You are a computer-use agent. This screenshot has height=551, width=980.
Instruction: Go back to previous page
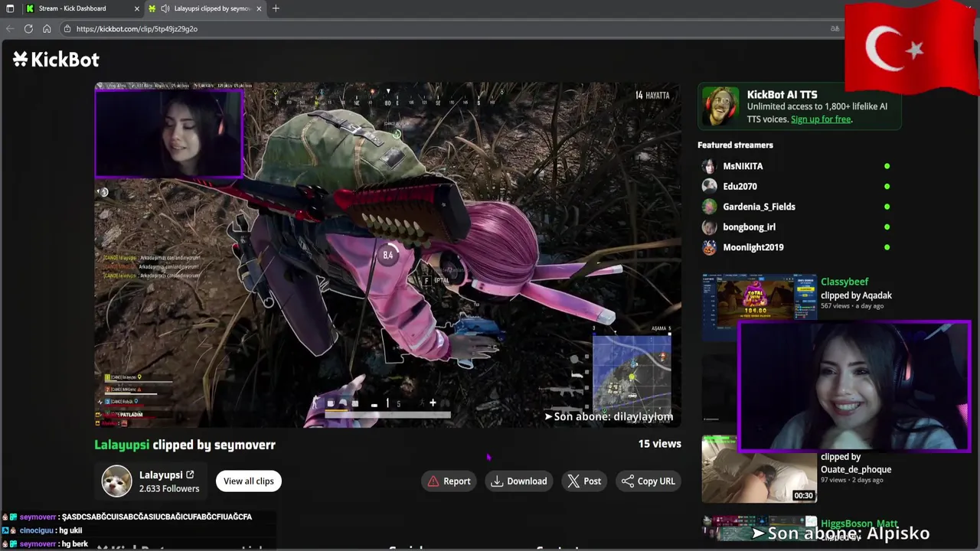[10, 28]
